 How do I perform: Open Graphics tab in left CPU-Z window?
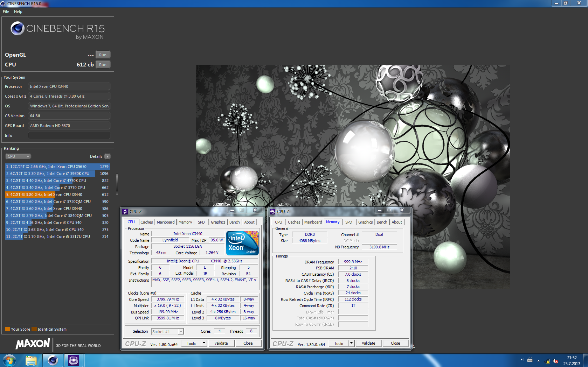(218, 222)
